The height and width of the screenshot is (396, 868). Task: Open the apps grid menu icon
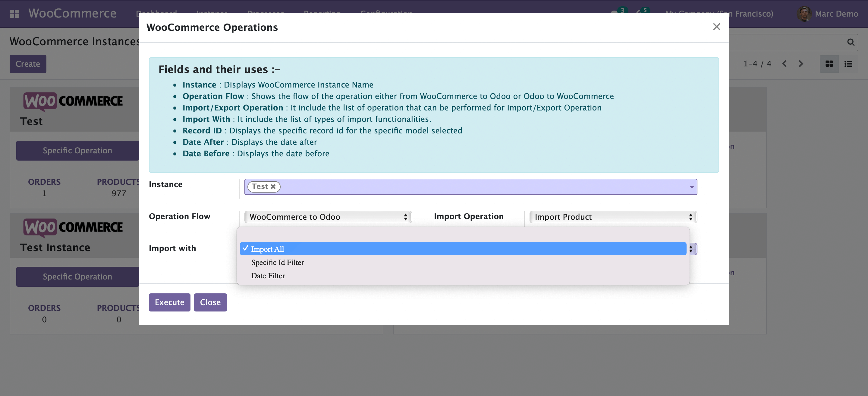14,14
